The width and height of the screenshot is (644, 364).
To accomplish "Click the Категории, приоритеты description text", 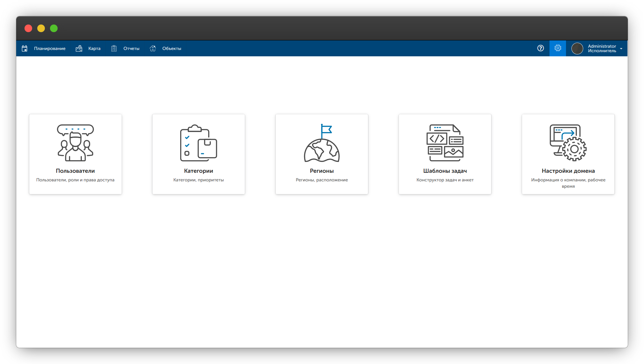I will click(x=199, y=180).
